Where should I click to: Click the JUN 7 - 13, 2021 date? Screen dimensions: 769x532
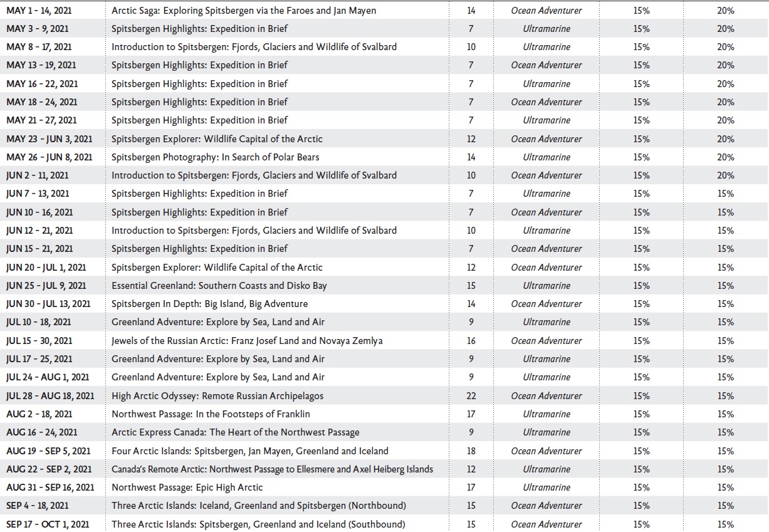[38, 194]
